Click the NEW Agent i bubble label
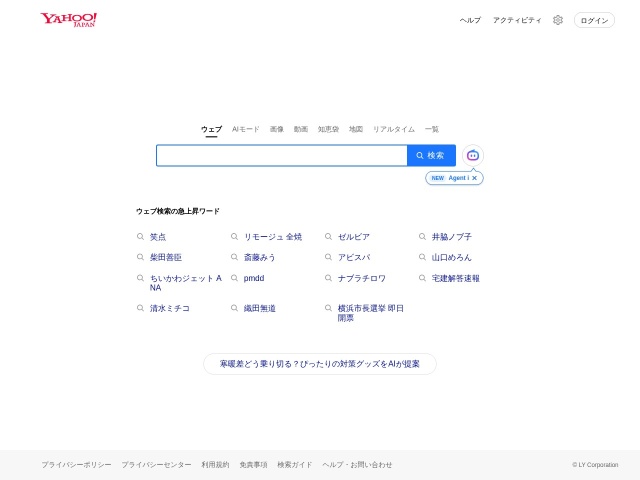This screenshot has height=480, width=640. click(x=450, y=178)
